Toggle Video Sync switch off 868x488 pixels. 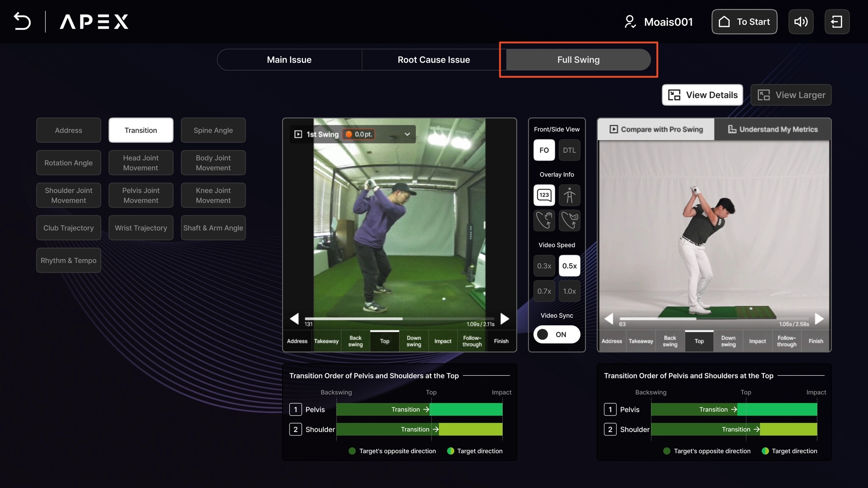(x=556, y=335)
